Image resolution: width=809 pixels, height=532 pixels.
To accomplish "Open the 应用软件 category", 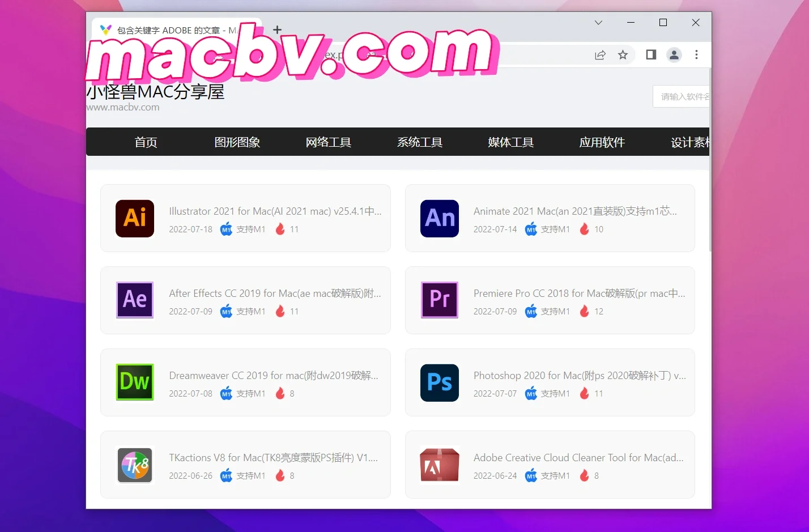I will point(602,142).
